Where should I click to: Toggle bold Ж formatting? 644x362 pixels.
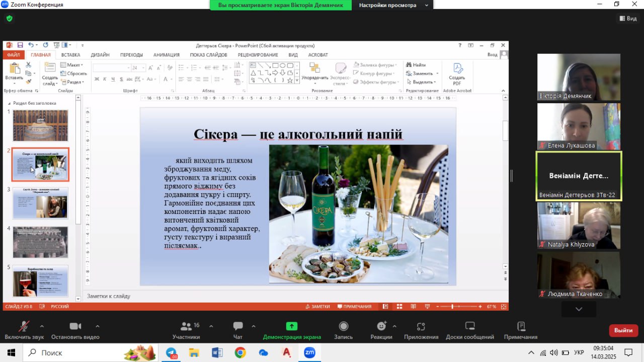(97, 79)
